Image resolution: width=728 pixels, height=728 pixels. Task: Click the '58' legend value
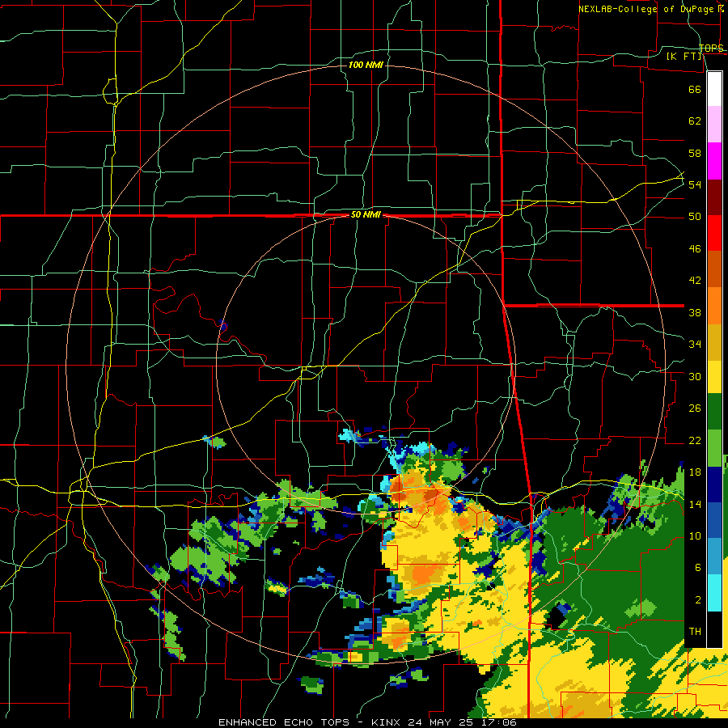tap(695, 153)
